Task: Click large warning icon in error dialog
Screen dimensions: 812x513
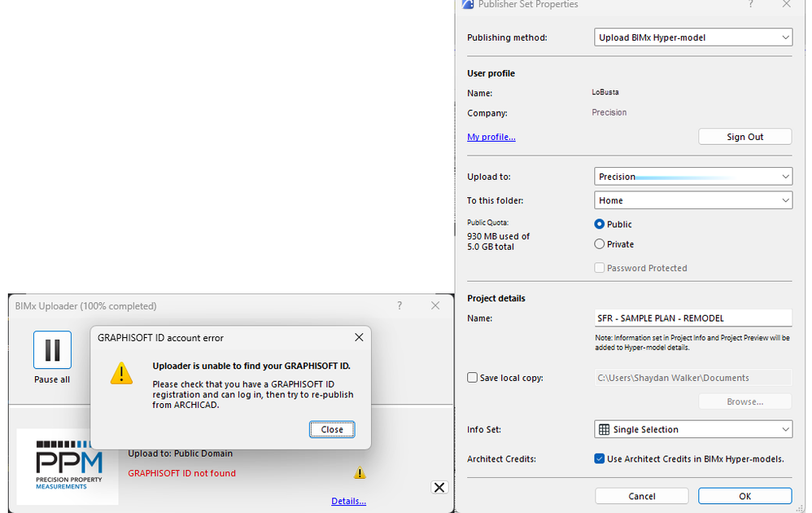Action: coord(121,373)
